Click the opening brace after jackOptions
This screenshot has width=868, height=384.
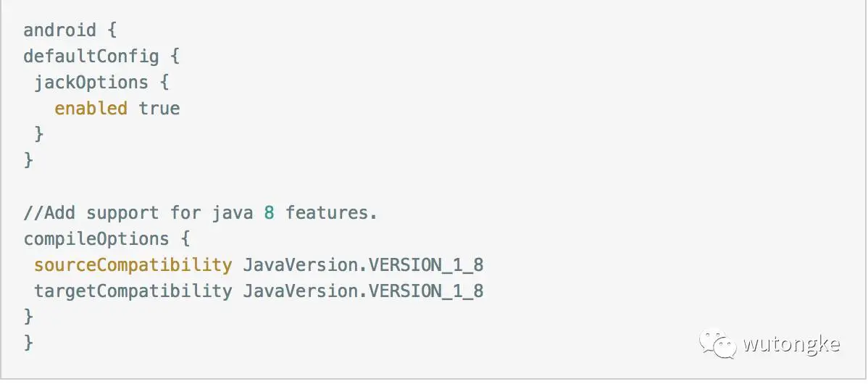(x=164, y=83)
